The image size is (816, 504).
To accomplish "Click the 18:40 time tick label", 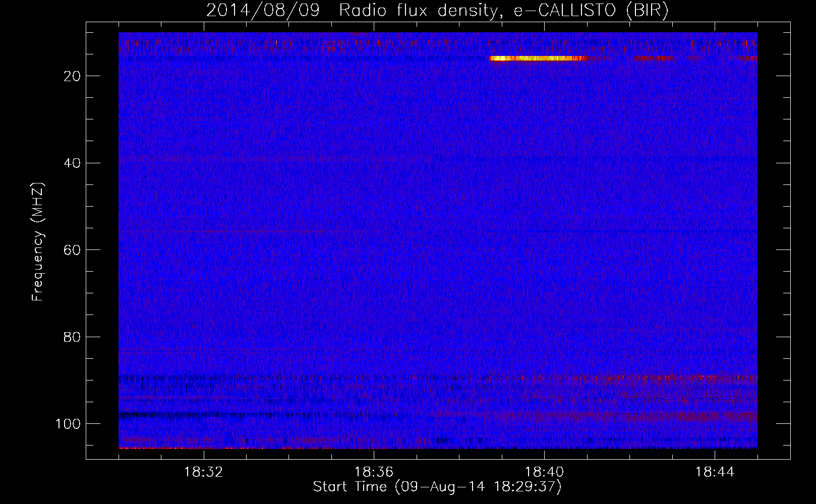I will coord(544,472).
